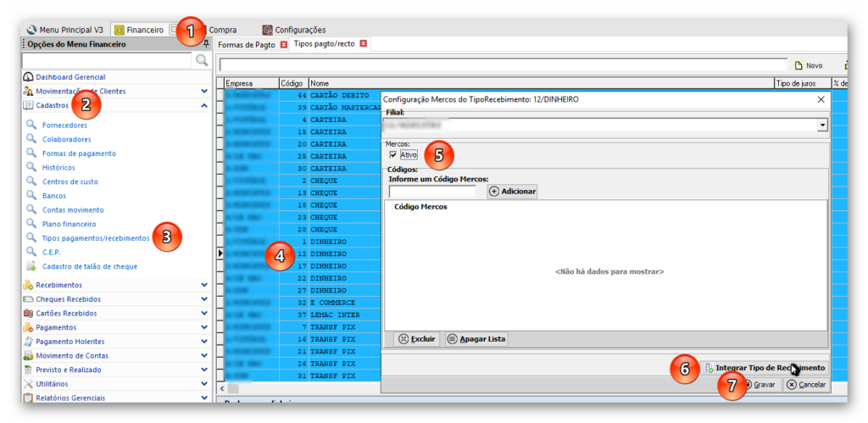Click the Cartões Recebidos icon
Image resolution: width=868 pixels, height=423 pixels.
(28, 314)
